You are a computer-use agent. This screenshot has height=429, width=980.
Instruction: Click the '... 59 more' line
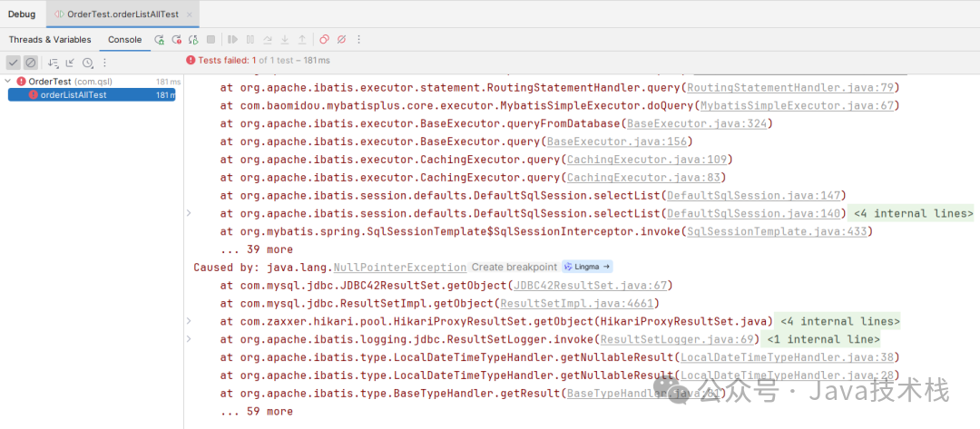point(257,412)
